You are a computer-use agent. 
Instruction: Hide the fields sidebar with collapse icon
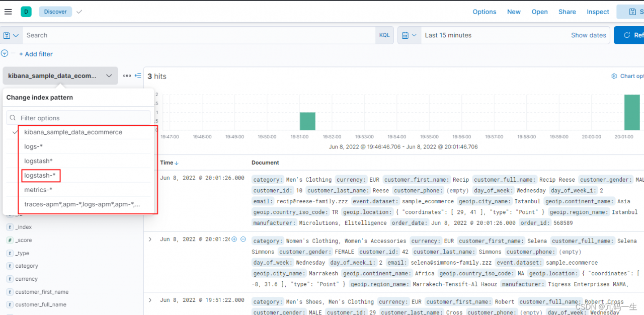(x=138, y=75)
